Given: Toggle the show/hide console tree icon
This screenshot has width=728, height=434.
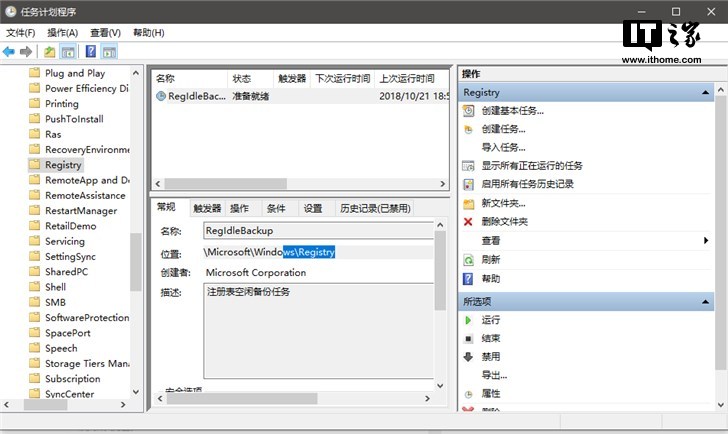Looking at the screenshot, I should pyautogui.click(x=68, y=52).
